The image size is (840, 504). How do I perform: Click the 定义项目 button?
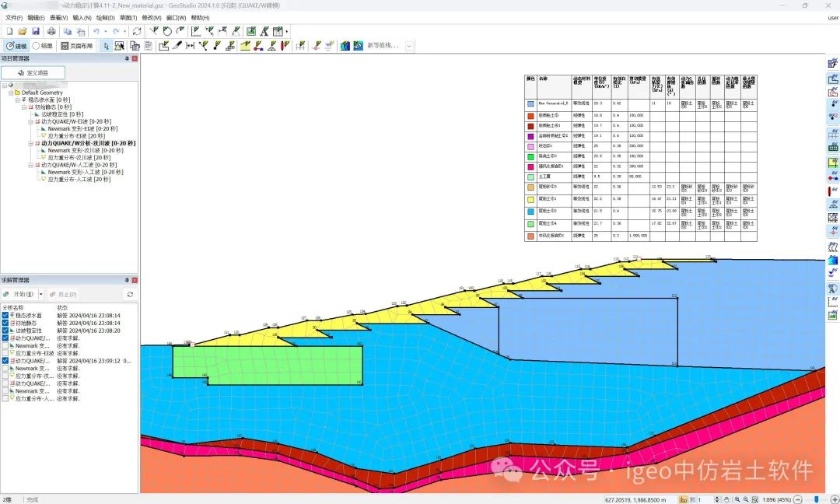33,72
